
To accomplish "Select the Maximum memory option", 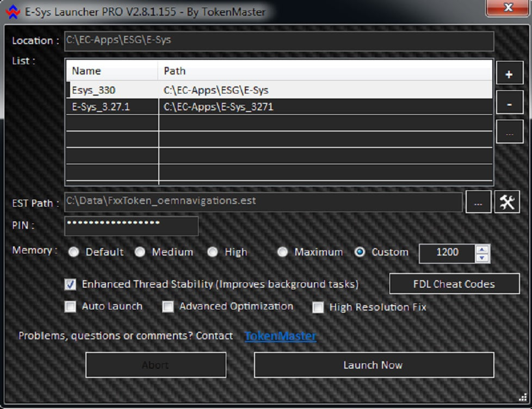I will [x=282, y=252].
